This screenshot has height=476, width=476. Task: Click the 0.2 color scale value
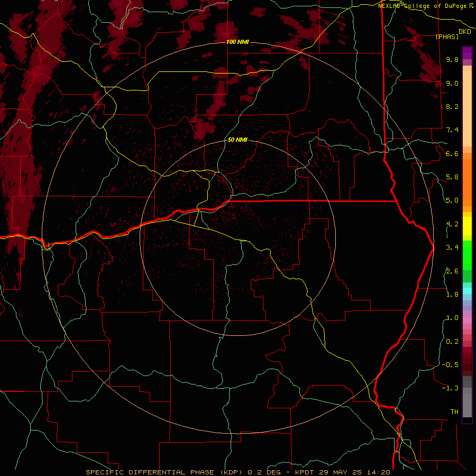click(452, 342)
